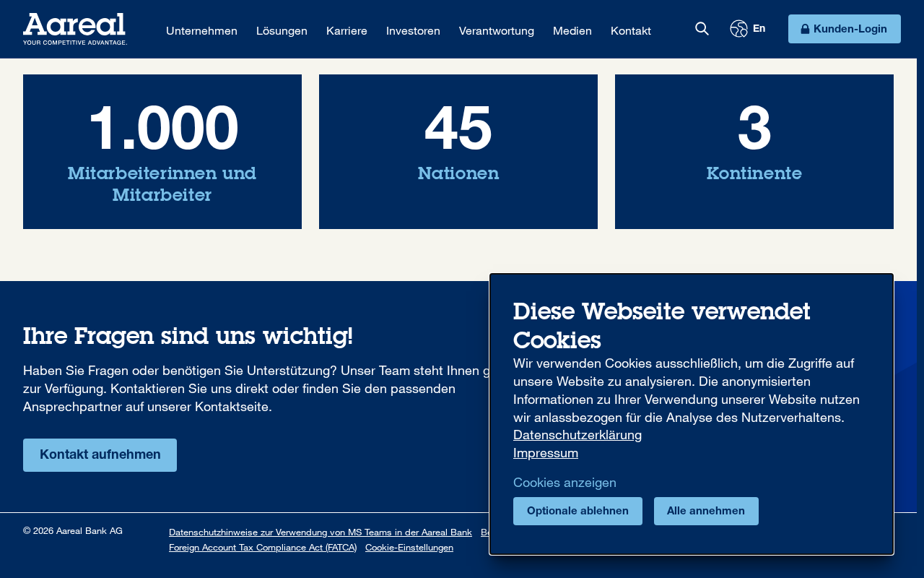Screen dimensions: 924x578
Task: Open the Impressum link
Action: click(546, 453)
